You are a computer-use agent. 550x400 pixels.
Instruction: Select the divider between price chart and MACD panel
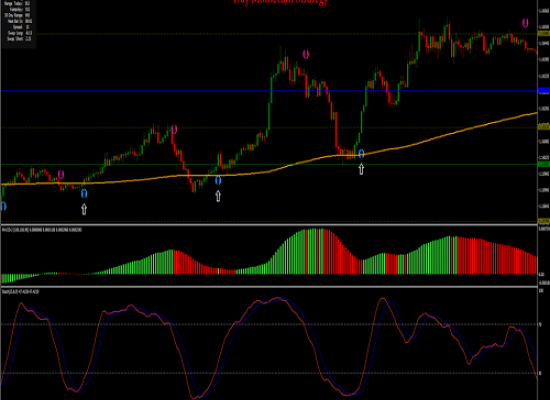point(269,225)
